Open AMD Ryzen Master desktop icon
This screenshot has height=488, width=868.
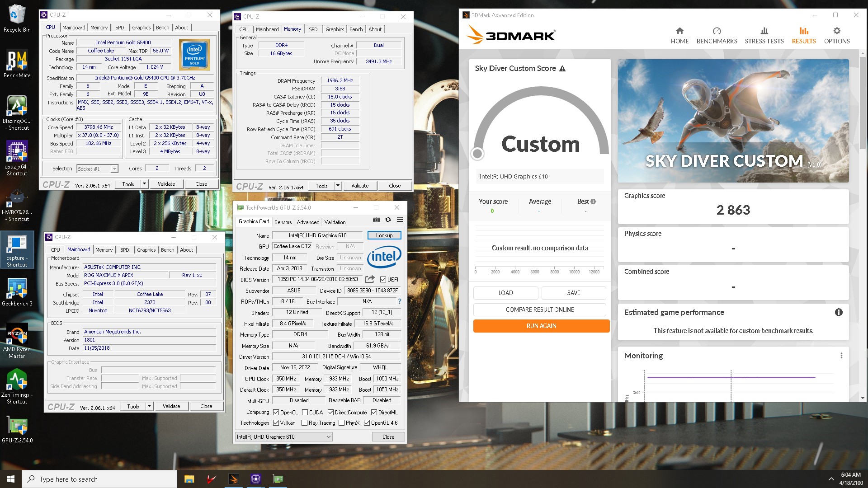pyautogui.click(x=17, y=341)
